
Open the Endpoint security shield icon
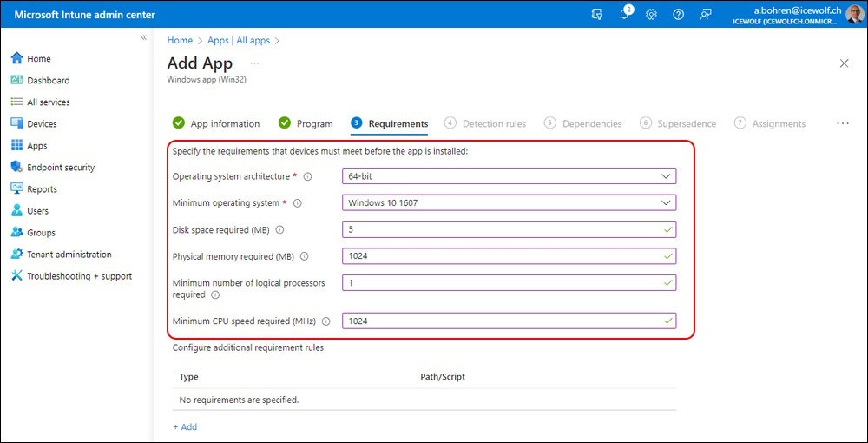click(17, 168)
